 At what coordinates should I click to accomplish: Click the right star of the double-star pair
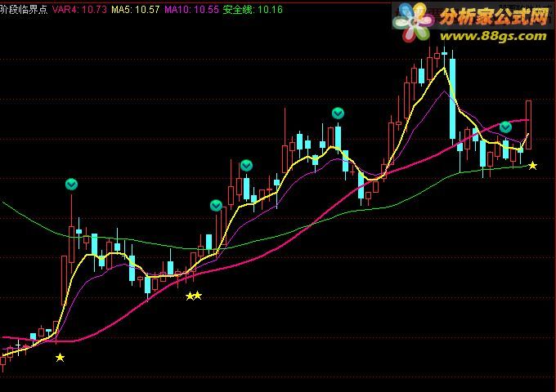198,296
